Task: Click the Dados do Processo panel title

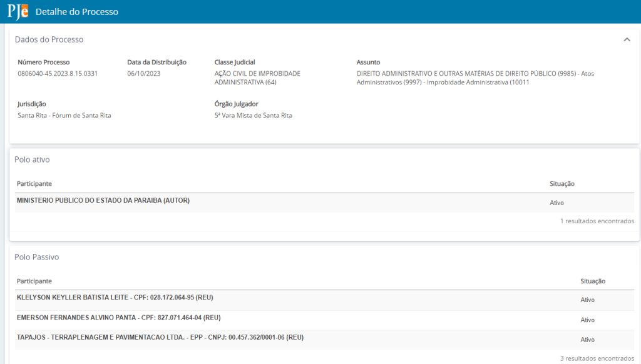Action: [49, 39]
